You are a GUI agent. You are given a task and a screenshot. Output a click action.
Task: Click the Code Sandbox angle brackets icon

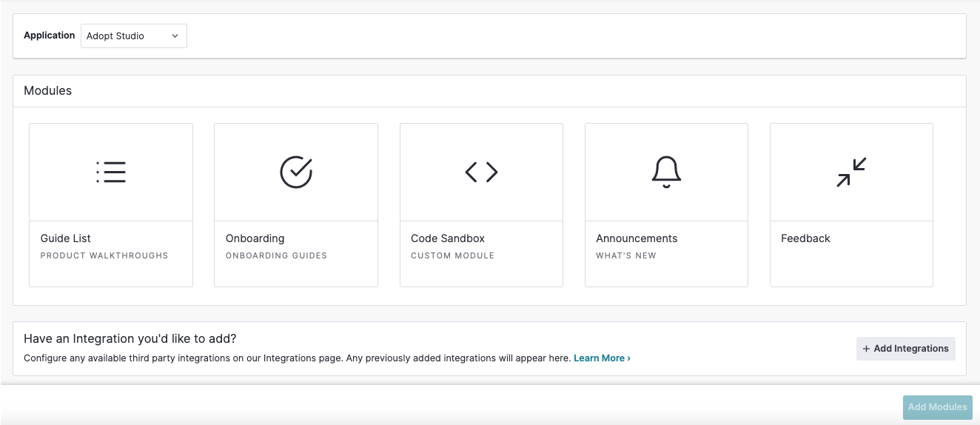coord(481,172)
